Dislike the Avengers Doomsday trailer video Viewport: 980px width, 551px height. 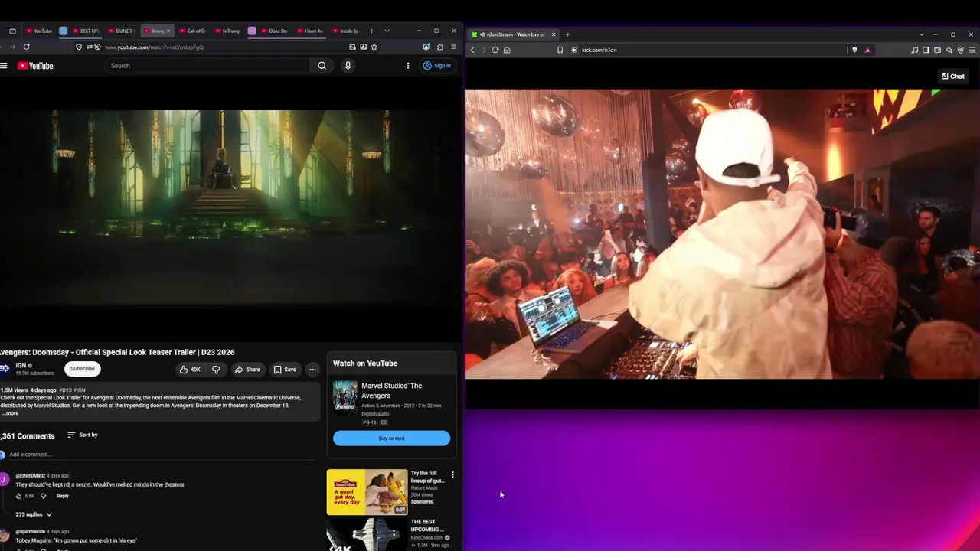[216, 370]
